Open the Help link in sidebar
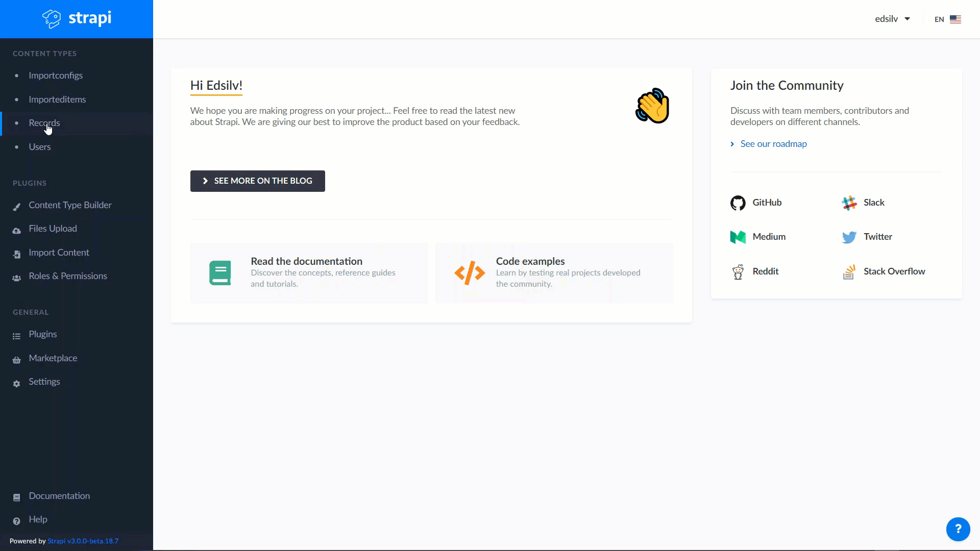Screen dimensions: 980x551 coord(77,519)
